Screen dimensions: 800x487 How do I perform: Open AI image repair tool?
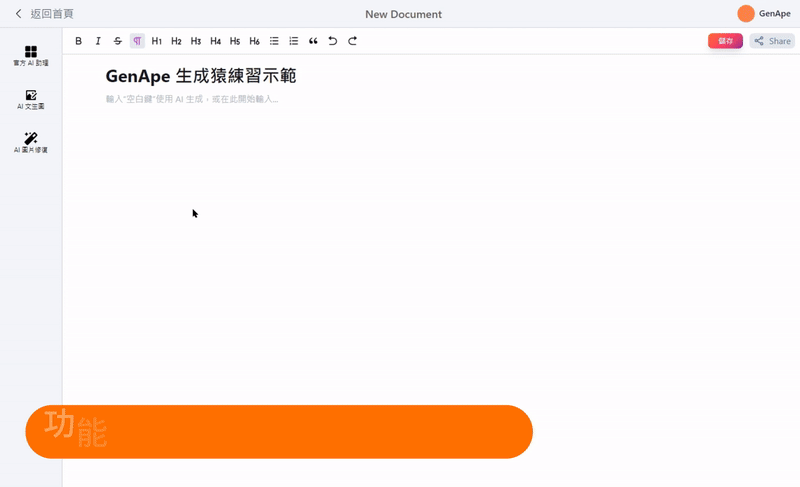(x=31, y=143)
